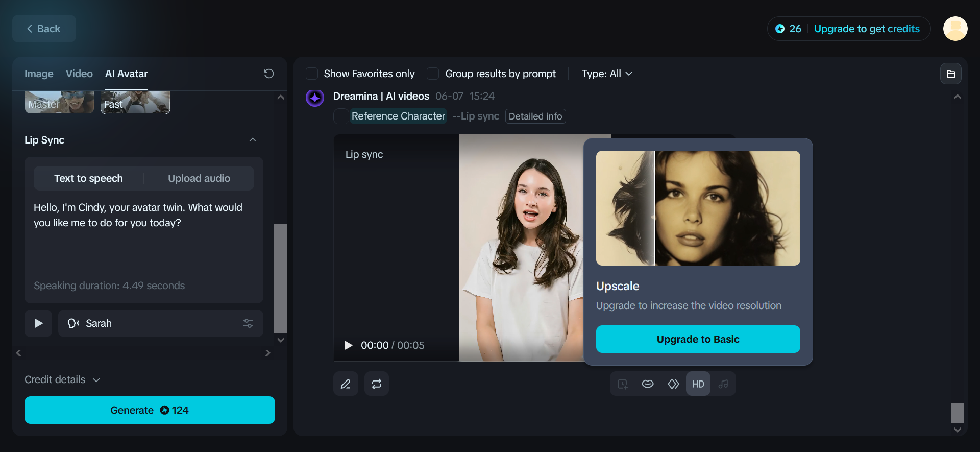Toggle Show Favorites only checkbox
This screenshot has height=452, width=980.
click(x=312, y=74)
